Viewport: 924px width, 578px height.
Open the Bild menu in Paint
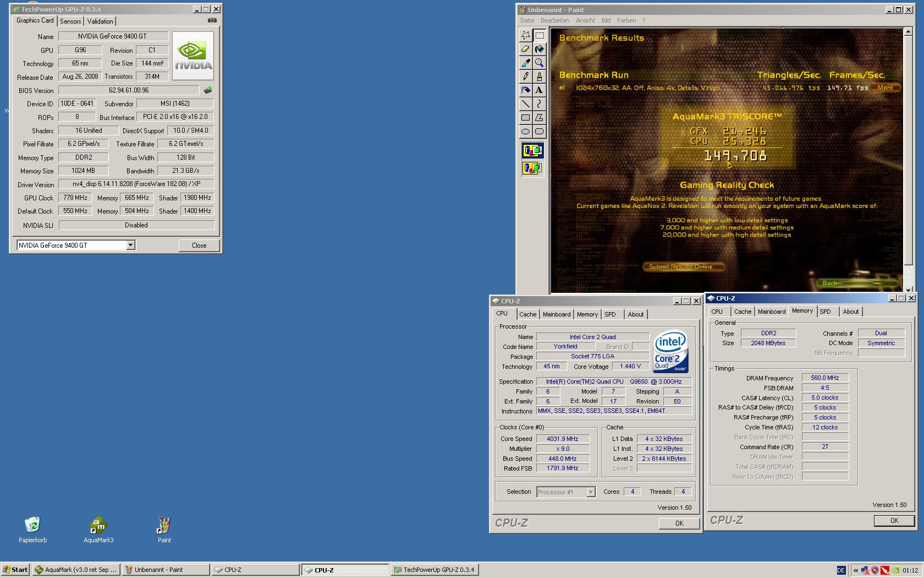point(606,20)
